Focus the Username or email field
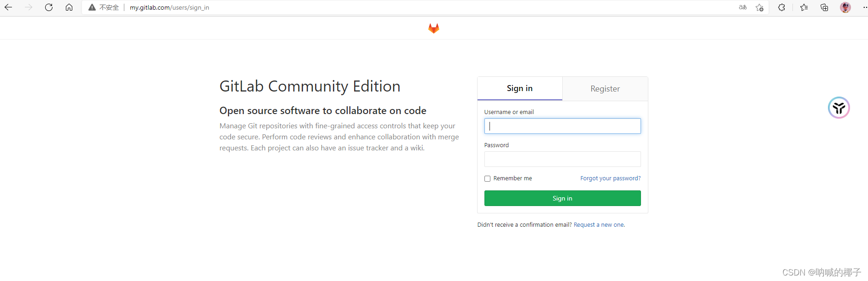The width and height of the screenshot is (868, 281). (562, 126)
